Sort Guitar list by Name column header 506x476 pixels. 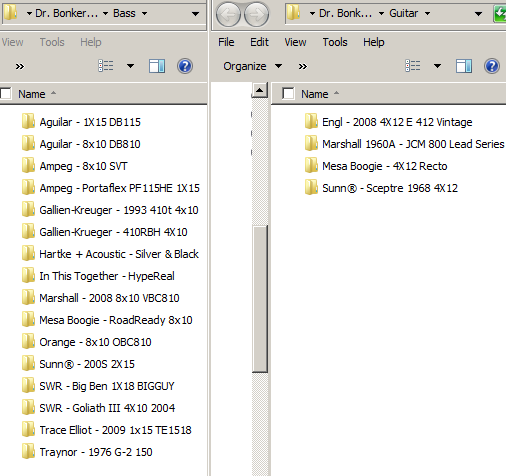click(315, 94)
